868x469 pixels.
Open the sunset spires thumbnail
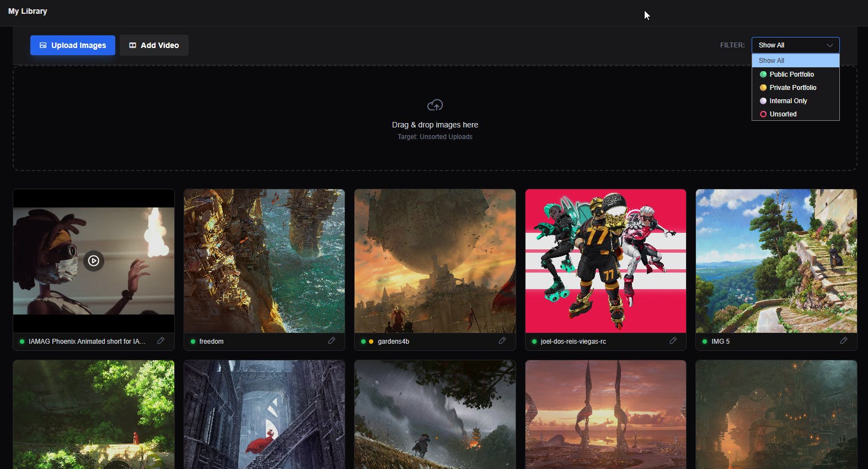(x=606, y=414)
